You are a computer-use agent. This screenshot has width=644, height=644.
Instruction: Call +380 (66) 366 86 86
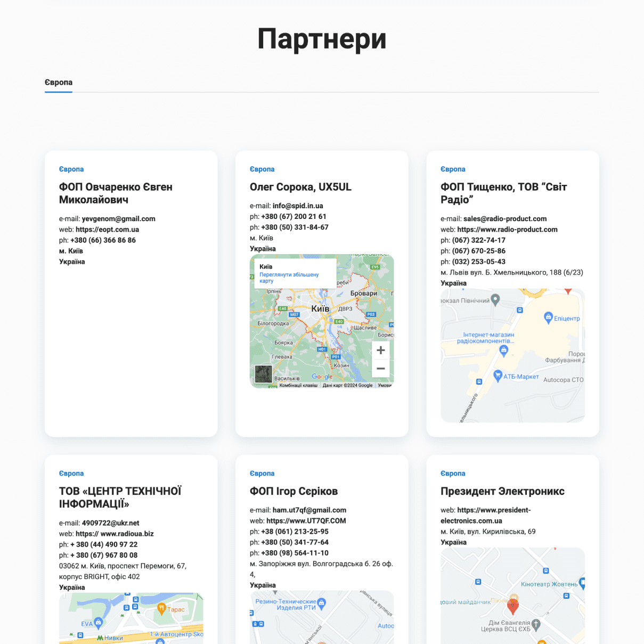[x=103, y=240]
